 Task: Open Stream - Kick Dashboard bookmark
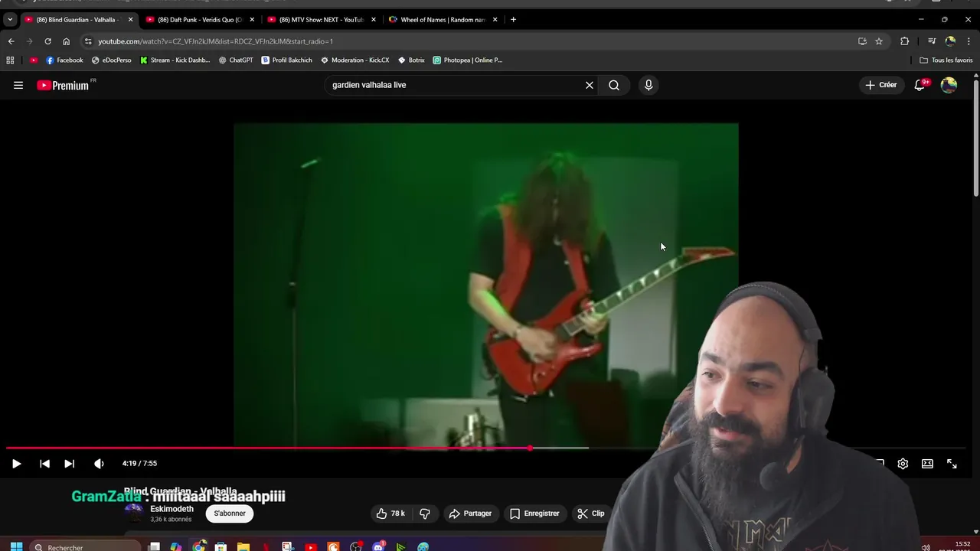(175, 60)
